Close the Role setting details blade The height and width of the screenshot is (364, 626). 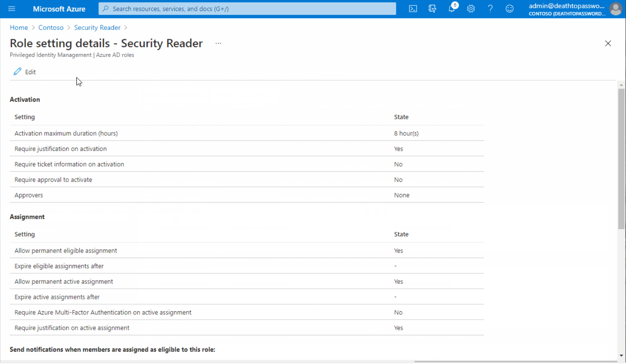[608, 43]
